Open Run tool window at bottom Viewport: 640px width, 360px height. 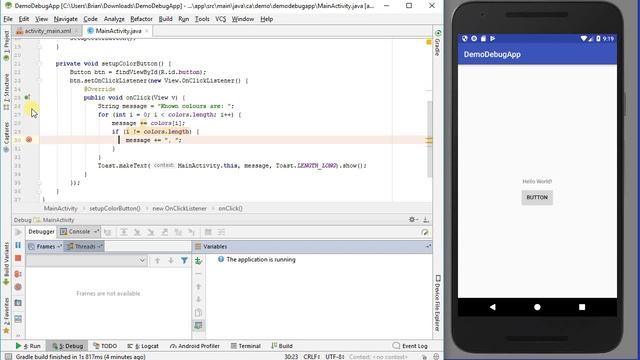[x=28, y=346]
